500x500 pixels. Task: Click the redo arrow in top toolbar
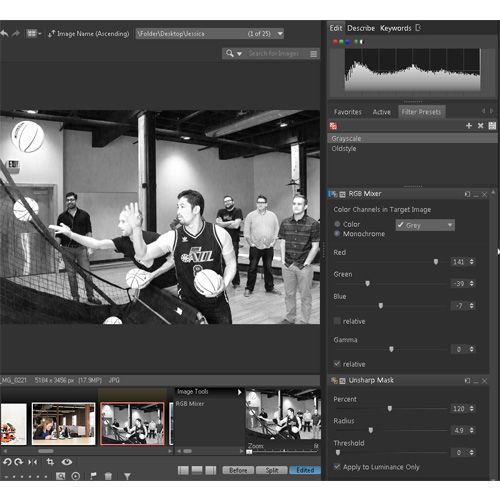coord(16,34)
